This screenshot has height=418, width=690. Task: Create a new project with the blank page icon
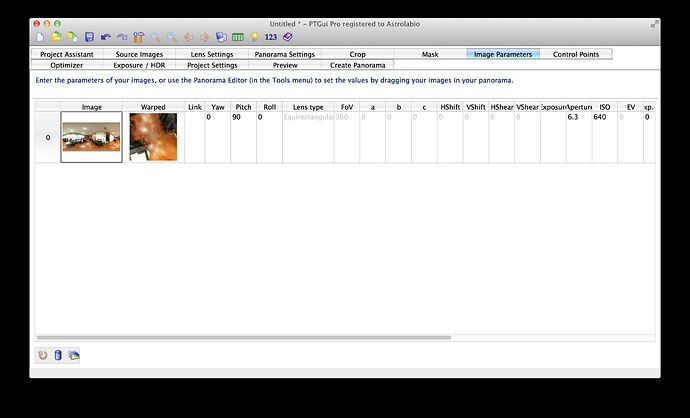coord(40,37)
